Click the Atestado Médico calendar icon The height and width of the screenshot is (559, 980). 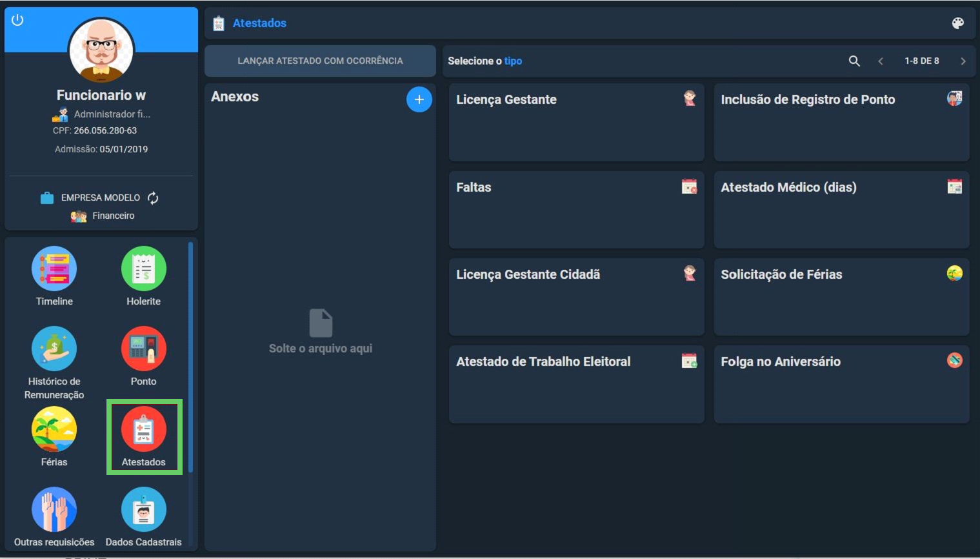[955, 187]
